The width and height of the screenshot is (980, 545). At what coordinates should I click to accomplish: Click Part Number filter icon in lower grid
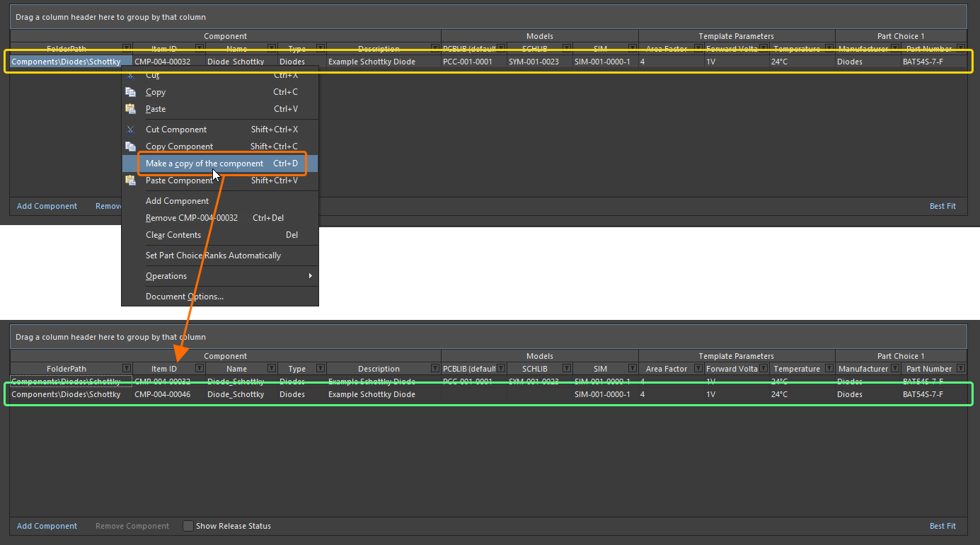point(960,369)
